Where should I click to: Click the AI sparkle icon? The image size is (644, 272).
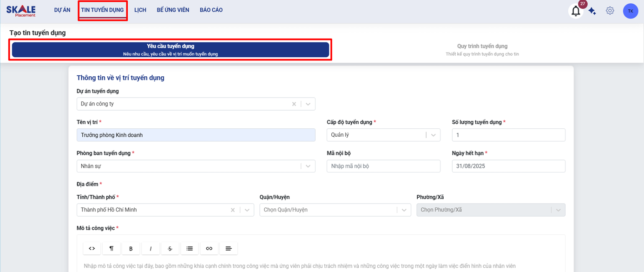(592, 11)
